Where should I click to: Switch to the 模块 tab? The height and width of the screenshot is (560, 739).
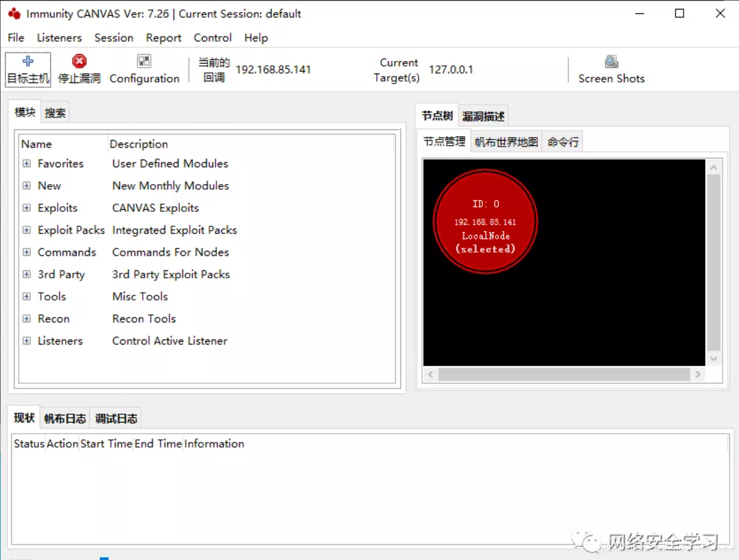point(25,112)
